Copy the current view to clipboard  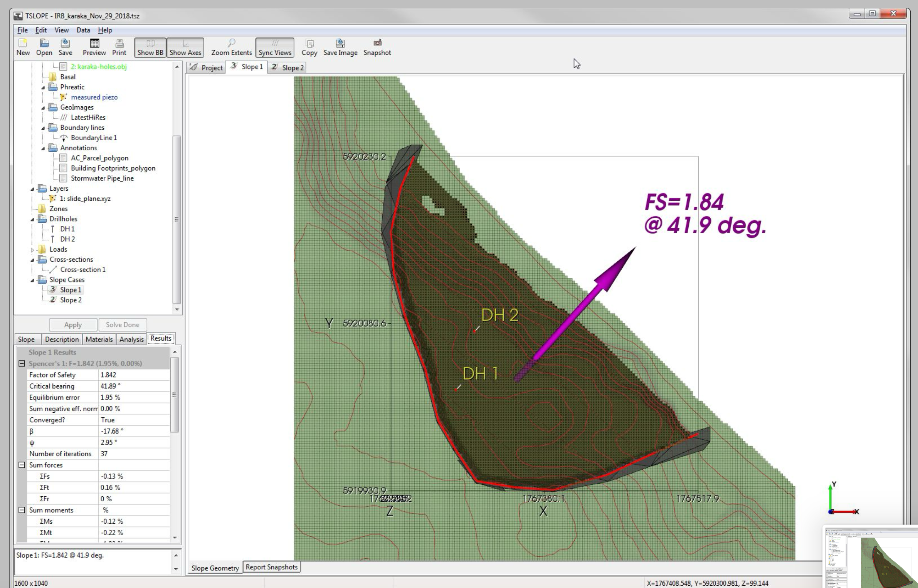point(309,46)
